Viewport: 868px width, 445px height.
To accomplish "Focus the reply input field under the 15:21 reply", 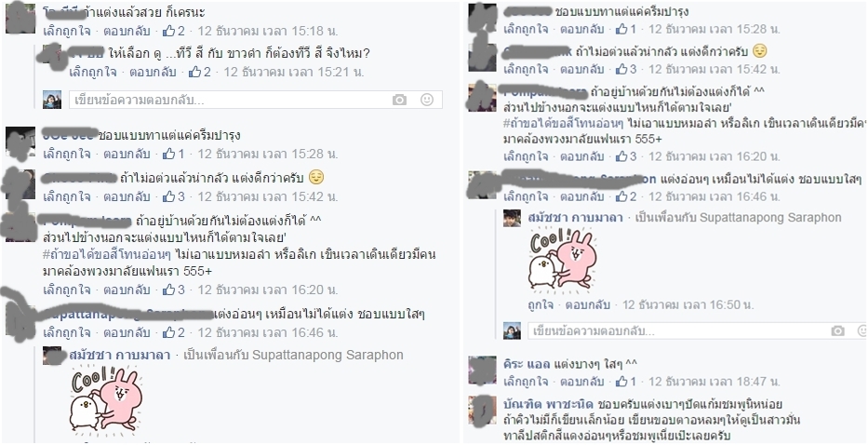I will 256,100.
